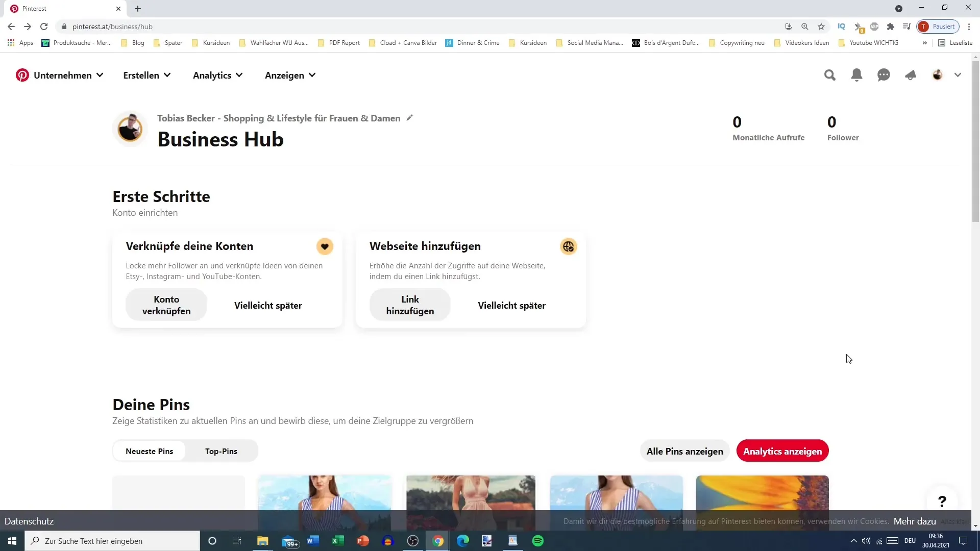Click Analytics anzeigen button

tap(783, 451)
